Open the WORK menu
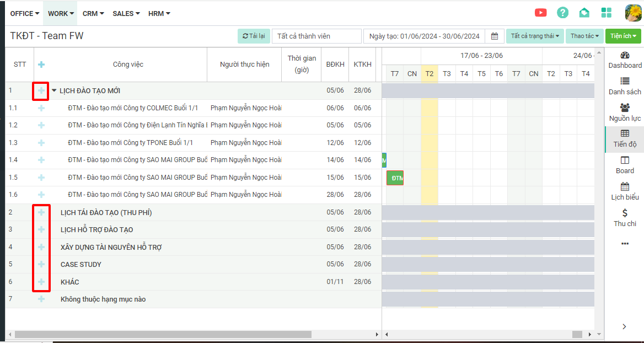 (61, 13)
